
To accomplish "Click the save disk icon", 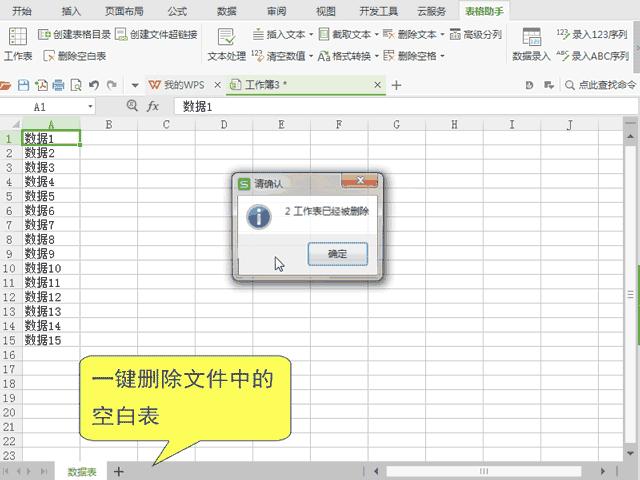I will click(23, 85).
